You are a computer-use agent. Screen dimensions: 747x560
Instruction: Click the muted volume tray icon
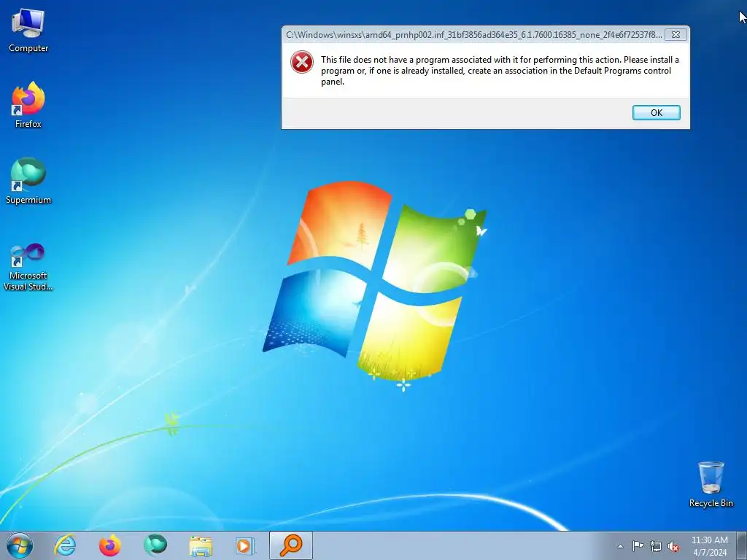pyautogui.click(x=673, y=547)
